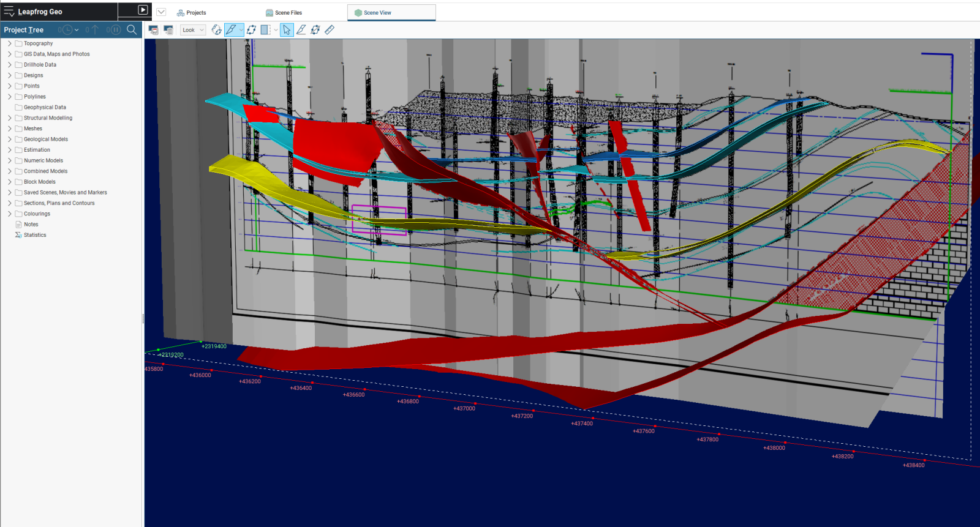Image resolution: width=980 pixels, height=527 pixels.
Task: Click the rotate scene view icon
Action: point(216,29)
